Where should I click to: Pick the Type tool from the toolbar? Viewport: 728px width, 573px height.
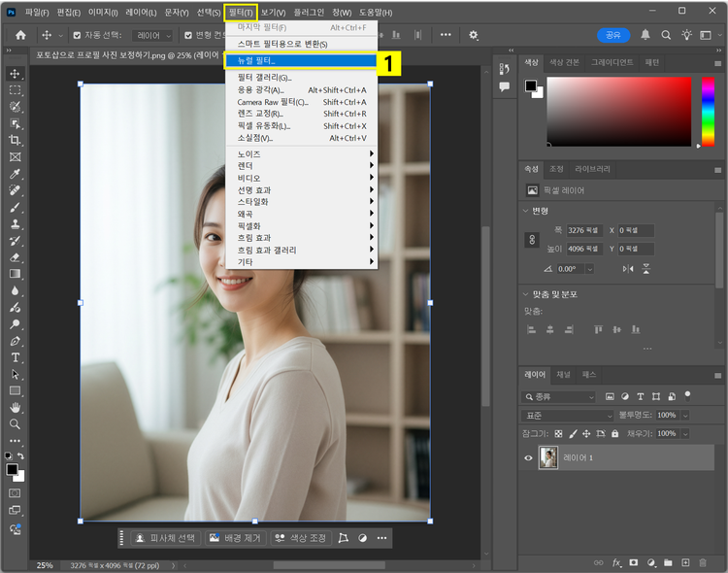16,356
